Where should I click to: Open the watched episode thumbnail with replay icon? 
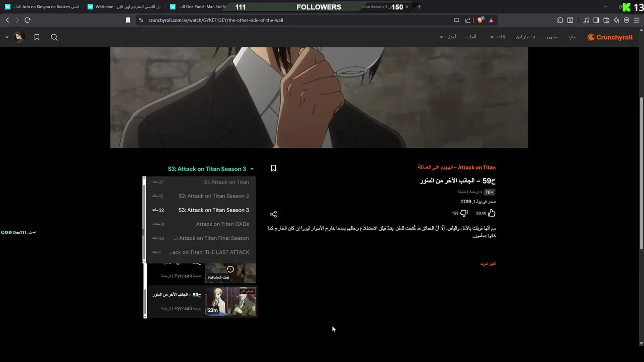[230, 273]
